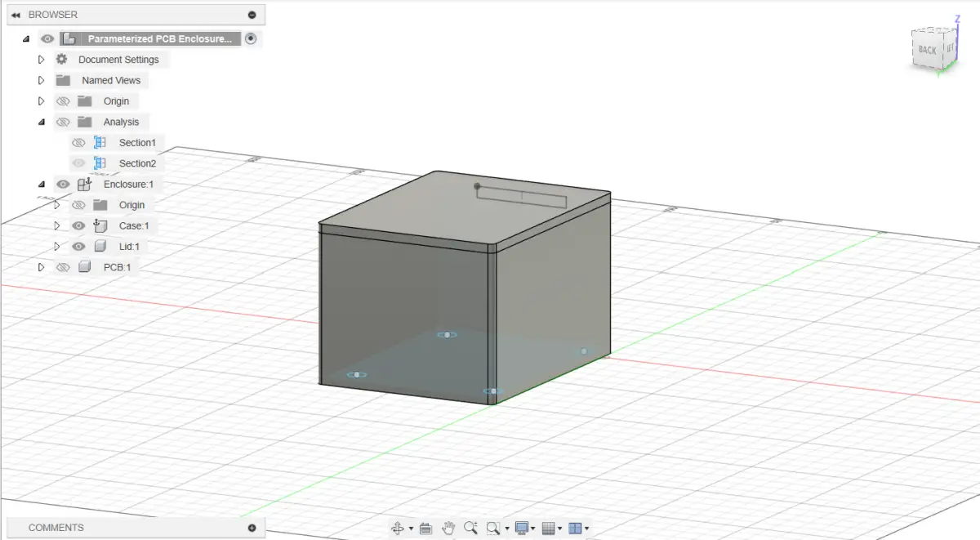Screen dimensions: 980x540
Task: Show the Analysis folder
Action: click(63, 122)
